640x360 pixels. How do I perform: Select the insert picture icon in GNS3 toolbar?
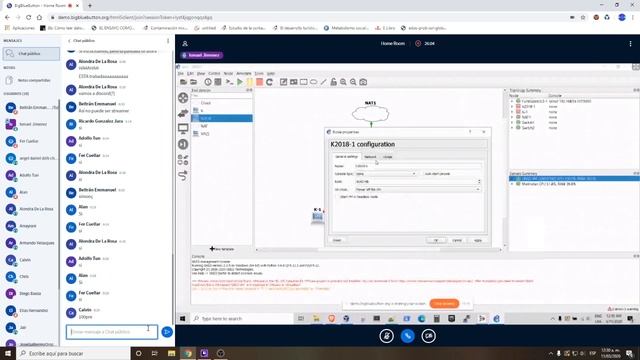pos(293,82)
